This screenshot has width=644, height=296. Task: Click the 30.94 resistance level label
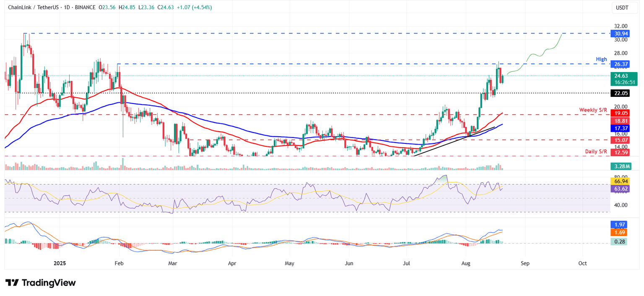pos(620,34)
